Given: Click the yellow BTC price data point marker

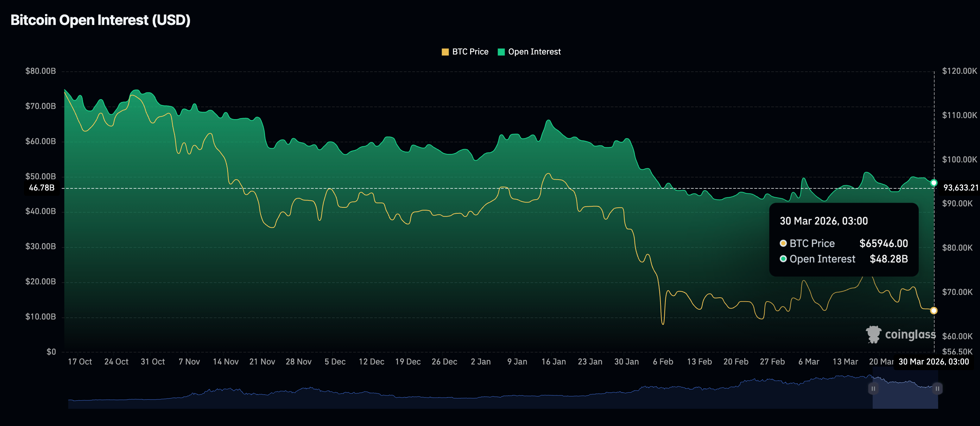Looking at the screenshot, I should pos(934,310).
